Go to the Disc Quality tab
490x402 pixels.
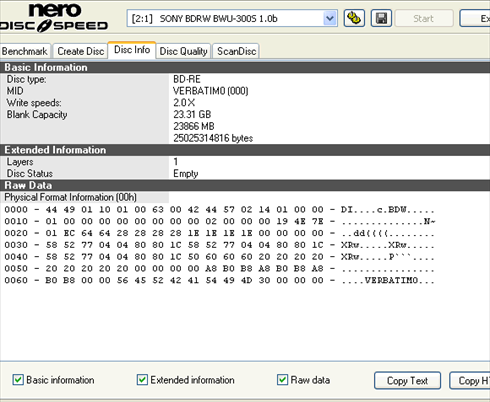[183, 51]
